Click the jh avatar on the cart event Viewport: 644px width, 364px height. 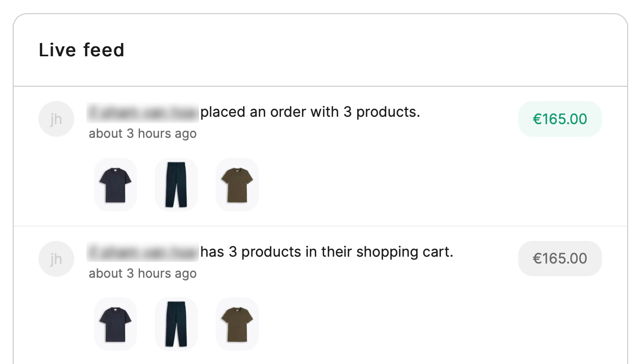(56, 259)
